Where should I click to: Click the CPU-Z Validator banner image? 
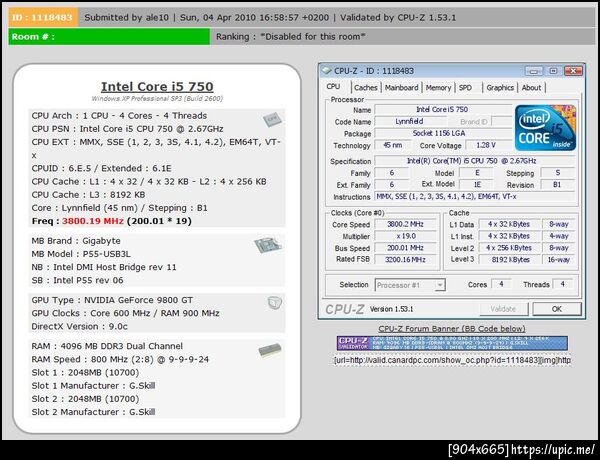coord(452,343)
